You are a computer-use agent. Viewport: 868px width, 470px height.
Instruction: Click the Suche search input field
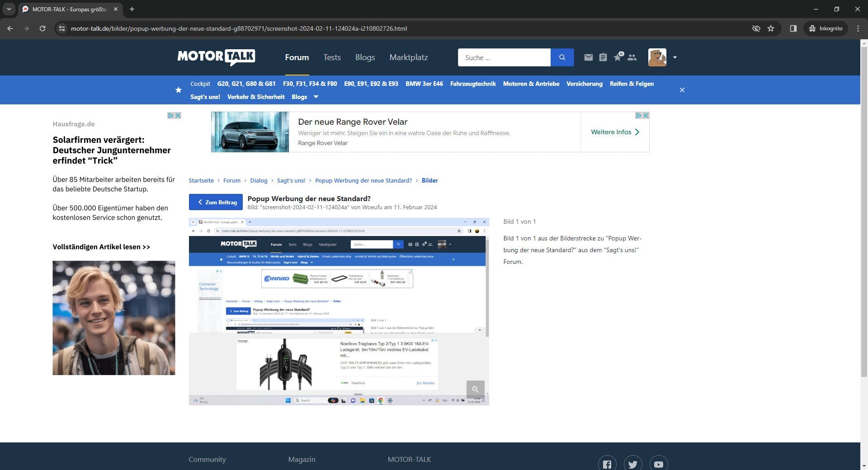click(x=504, y=57)
